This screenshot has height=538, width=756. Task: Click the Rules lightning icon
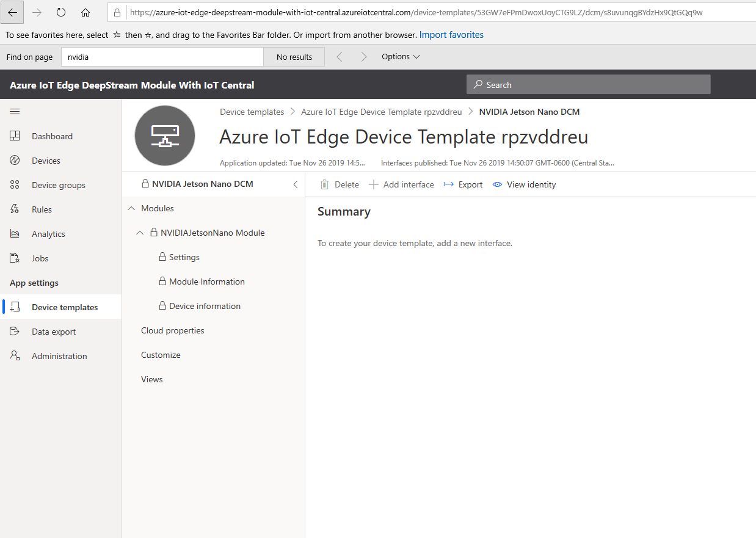point(15,209)
